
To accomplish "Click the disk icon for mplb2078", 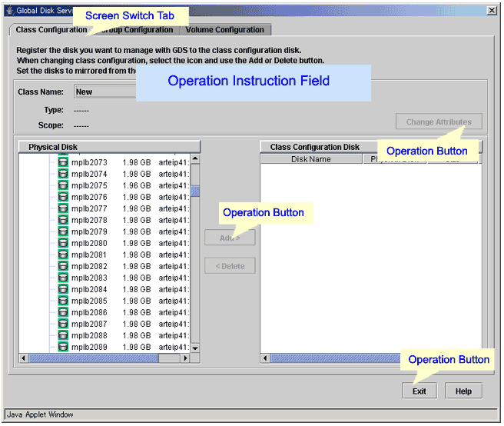I will point(63,220).
